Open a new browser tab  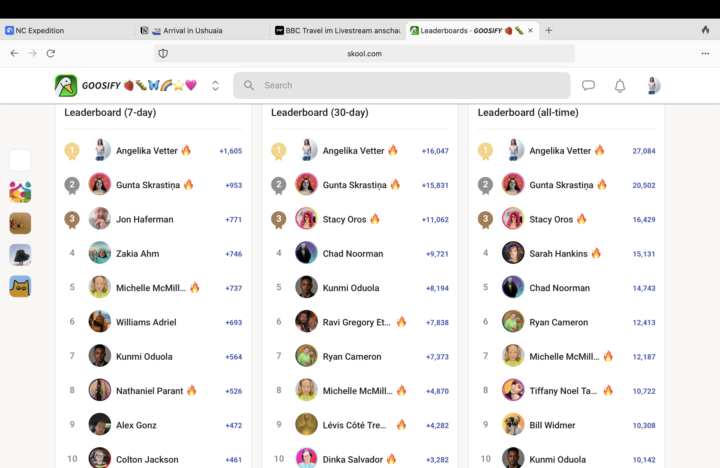pos(548,30)
